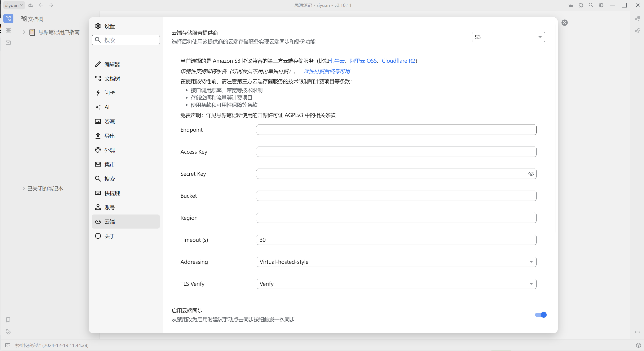Open the tags panel icon
This screenshot has height=351, width=644.
8,332
